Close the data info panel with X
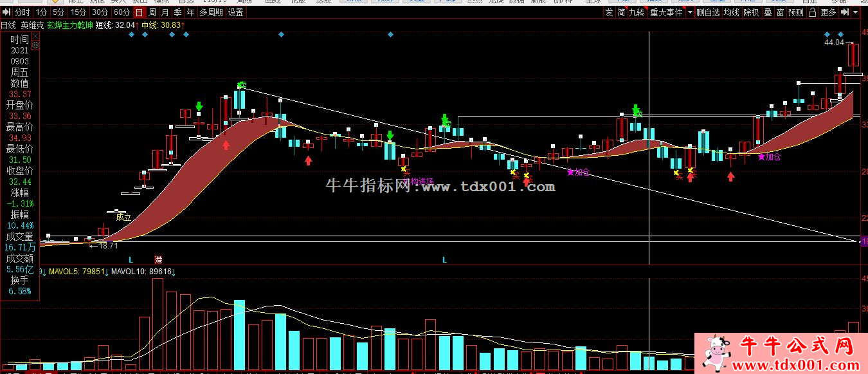The image size is (868, 374). 35,36
